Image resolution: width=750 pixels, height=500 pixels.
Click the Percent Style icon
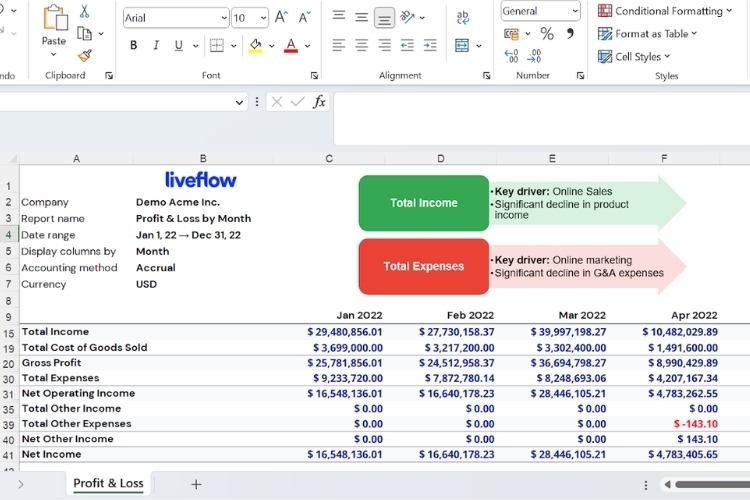(547, 34)
